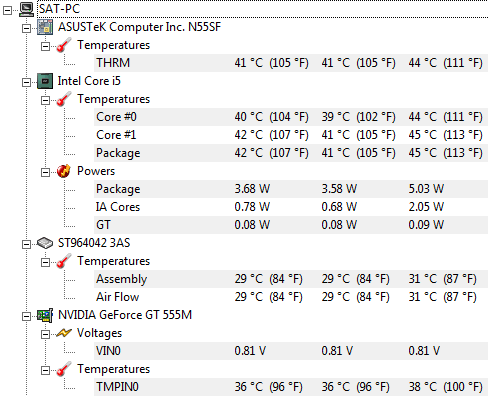488x396 pixels.
Task: Click the Intel Core i5 processor chip icon
Action: (45, 81)
